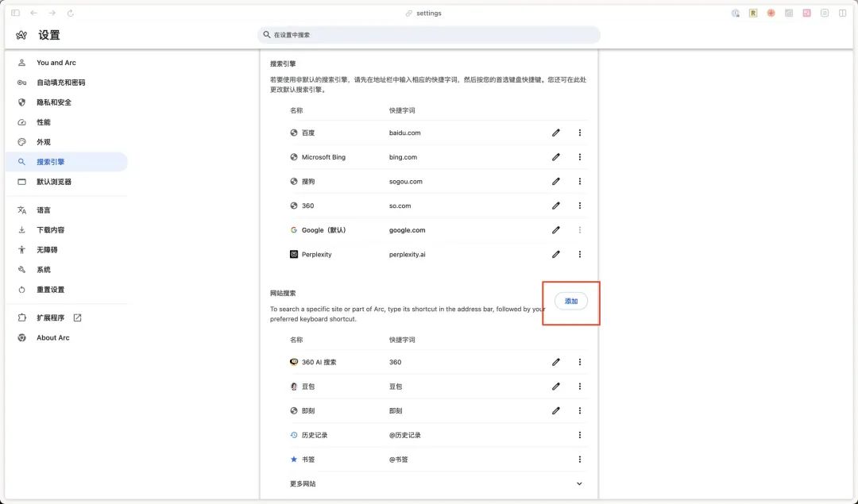Open more options for so.com row
This screenshot has height=504, width=858.
pos(580,206)
